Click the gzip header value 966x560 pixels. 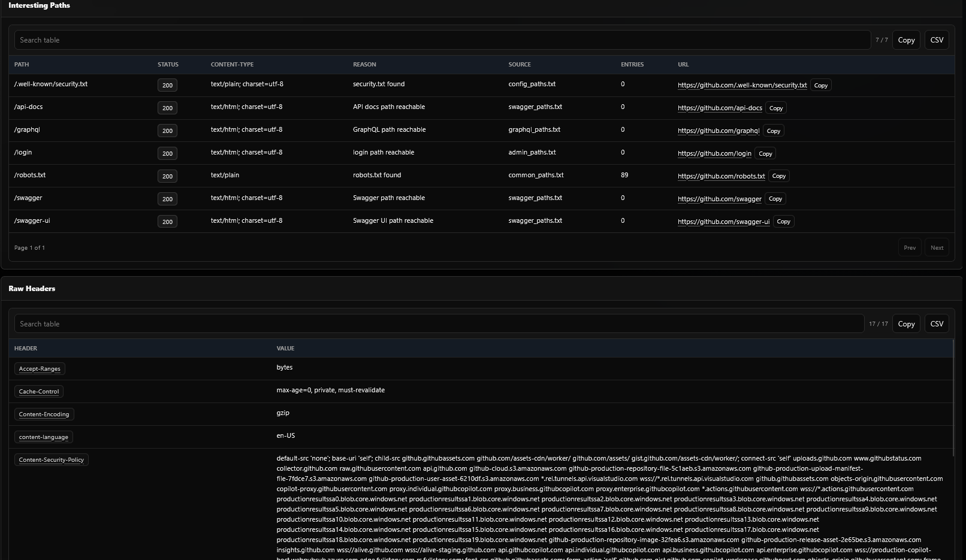283,413
